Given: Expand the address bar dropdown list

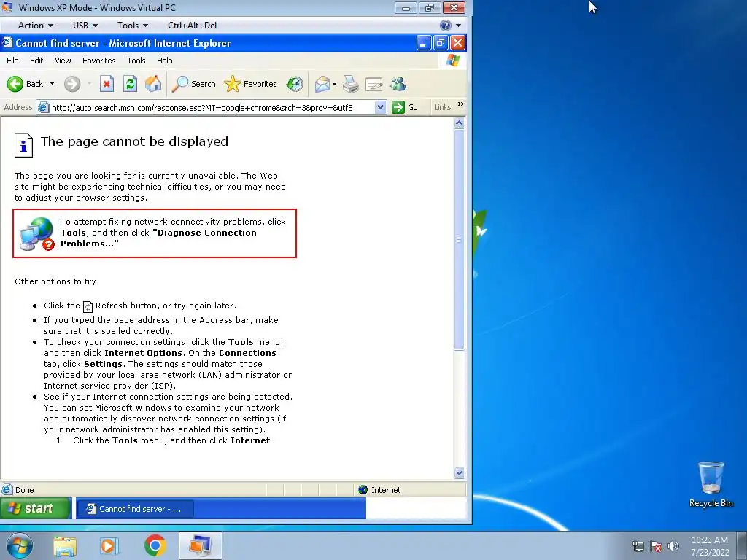Looking at the screenshot, I should (x=380, y=108).
